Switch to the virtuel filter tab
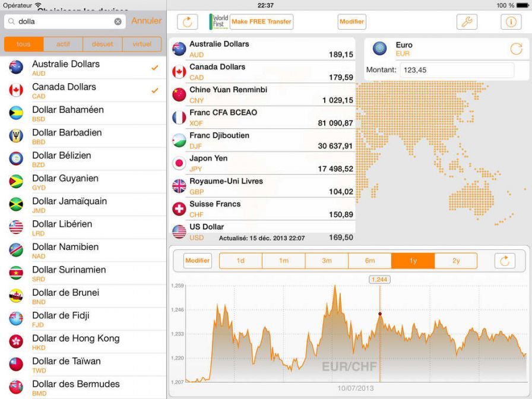 142,44
